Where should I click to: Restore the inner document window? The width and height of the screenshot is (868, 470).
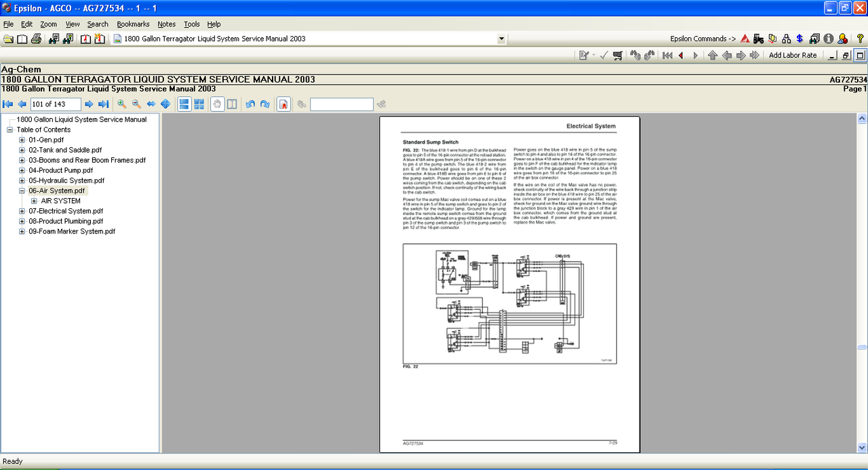pos(846,56)
